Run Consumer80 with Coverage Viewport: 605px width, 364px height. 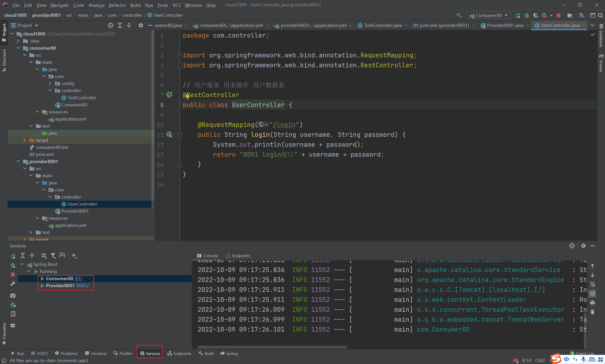click(536, 15)
